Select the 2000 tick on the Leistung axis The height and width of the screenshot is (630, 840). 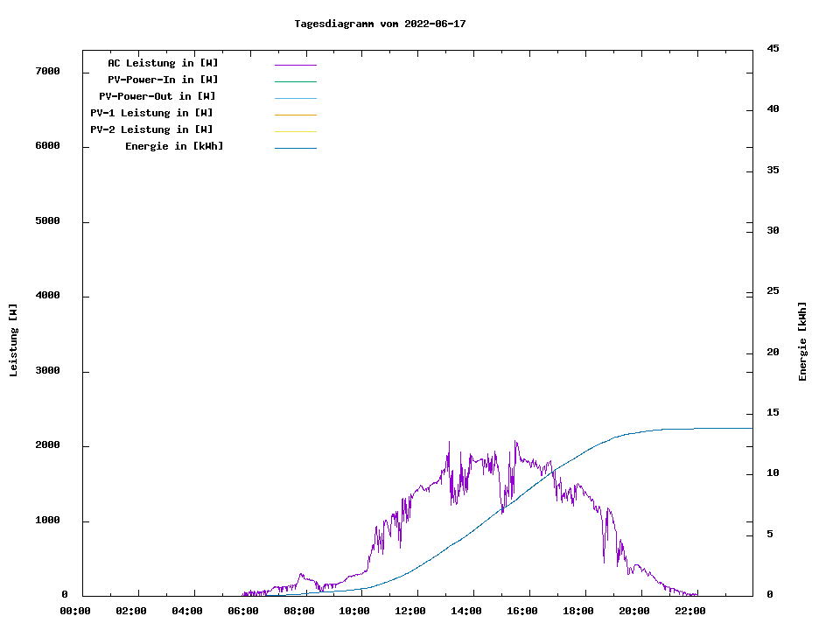pos(46,445)
